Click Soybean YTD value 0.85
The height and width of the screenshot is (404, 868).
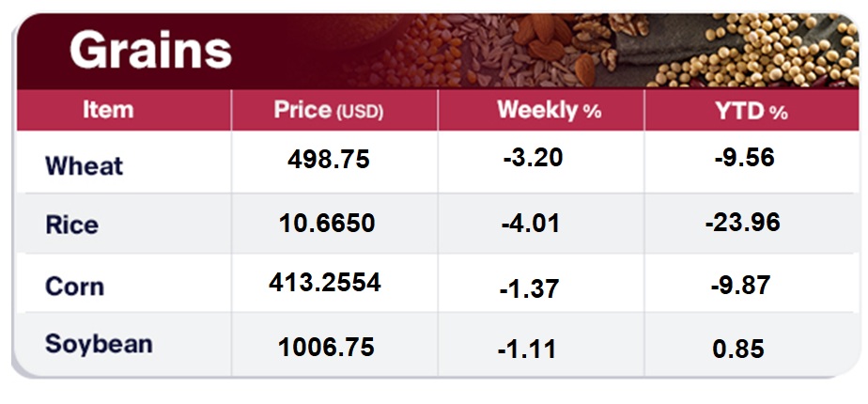tap(738, 350)
